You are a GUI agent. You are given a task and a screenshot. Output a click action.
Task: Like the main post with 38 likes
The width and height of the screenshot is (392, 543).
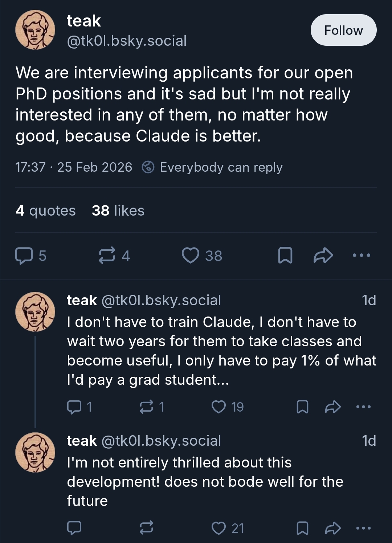pyautogui.click(x=191, y=256)
